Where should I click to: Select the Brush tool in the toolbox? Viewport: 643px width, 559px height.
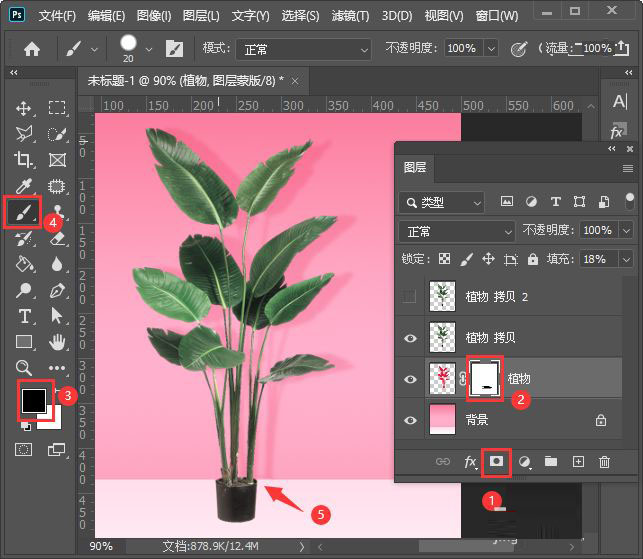pyautogui.click(x=23, y=211)
